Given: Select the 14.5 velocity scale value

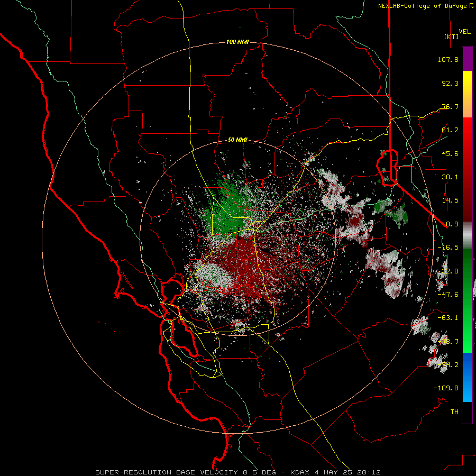Looking at the screenshot, I should coord(450,200).
